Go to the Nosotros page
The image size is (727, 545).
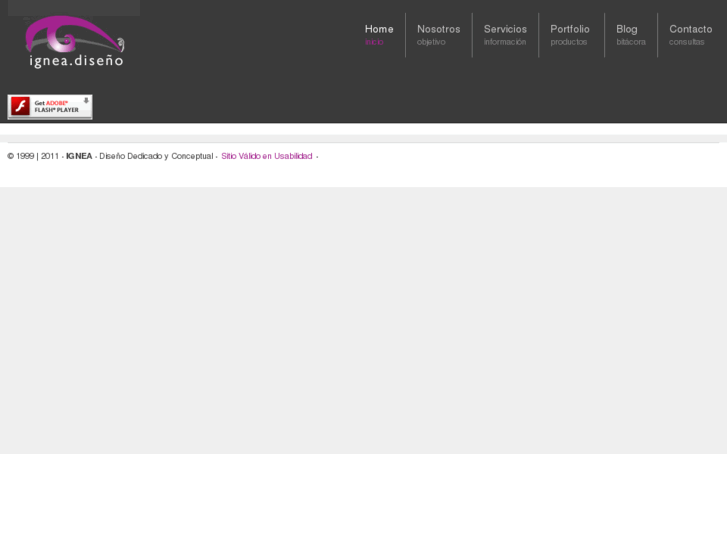439,35
